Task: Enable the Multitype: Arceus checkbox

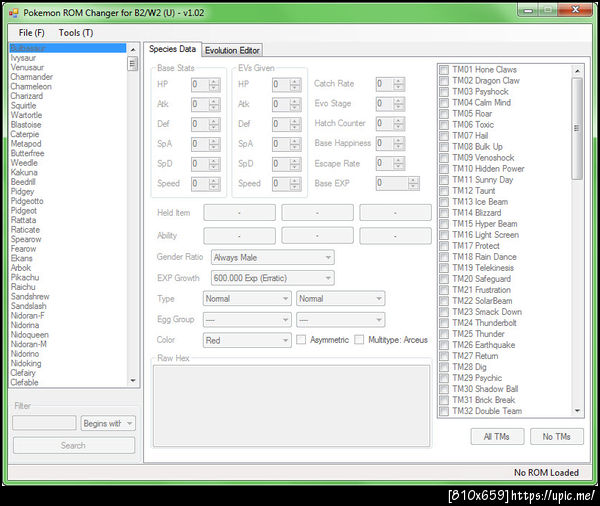Action: point(359,340)
